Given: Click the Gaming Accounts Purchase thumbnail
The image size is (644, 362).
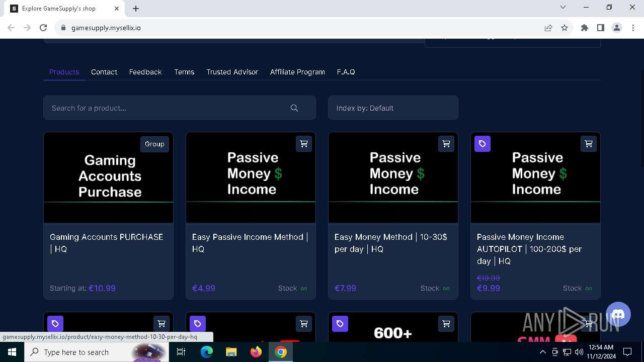Looking at the screenshot, I should click(109, 177).
